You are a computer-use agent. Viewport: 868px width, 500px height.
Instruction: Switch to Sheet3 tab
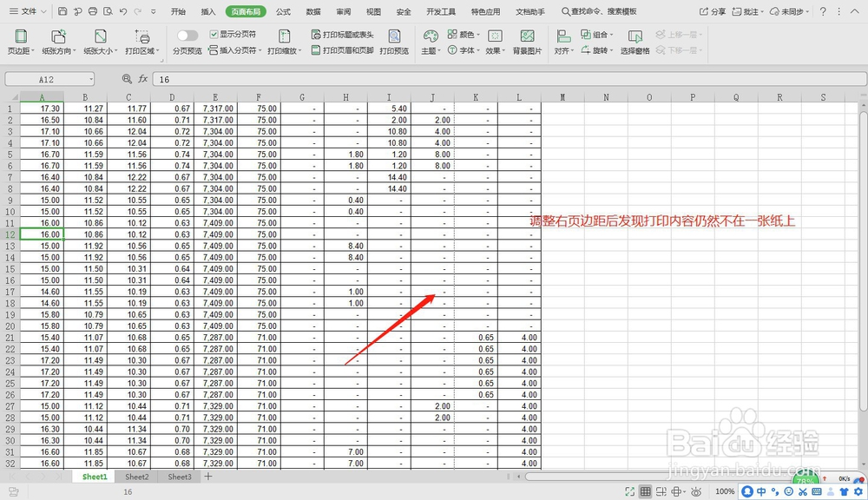180,477
